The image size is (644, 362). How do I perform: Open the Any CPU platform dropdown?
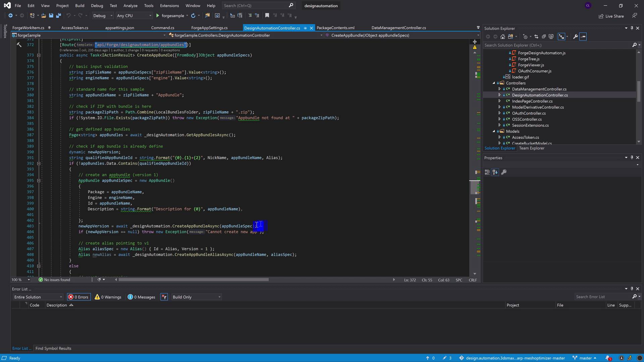pyautogui.click(x=134, y=15)
